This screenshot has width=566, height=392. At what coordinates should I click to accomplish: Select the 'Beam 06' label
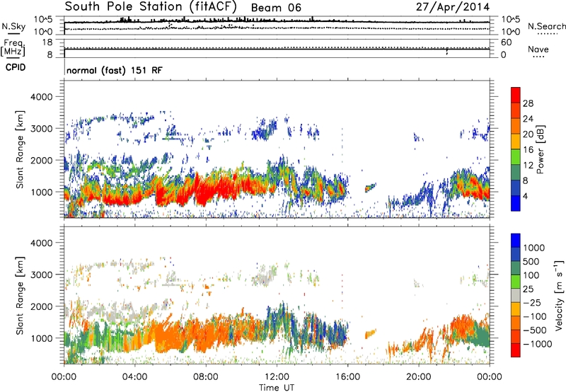click(276, 8)
